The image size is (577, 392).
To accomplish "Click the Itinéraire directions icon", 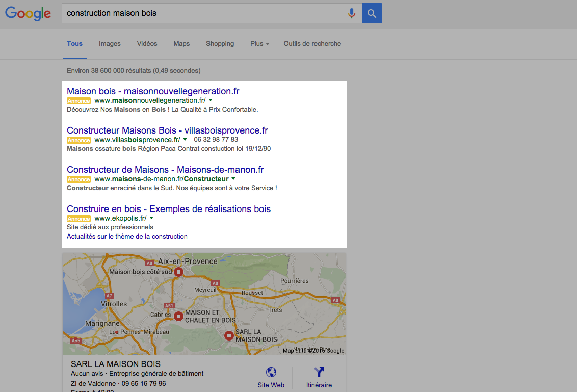I will (x=319, y=372).
